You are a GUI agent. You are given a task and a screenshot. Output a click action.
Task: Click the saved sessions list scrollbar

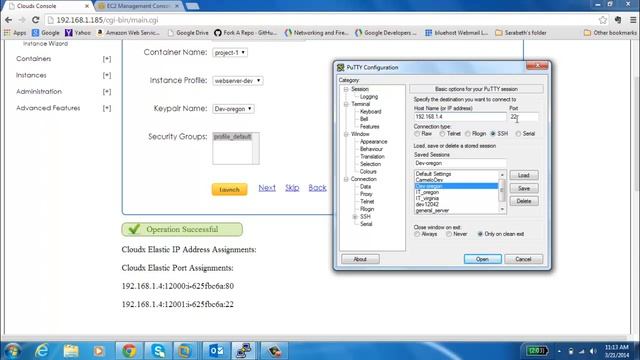pyautogui.click(x=502, y=192)
